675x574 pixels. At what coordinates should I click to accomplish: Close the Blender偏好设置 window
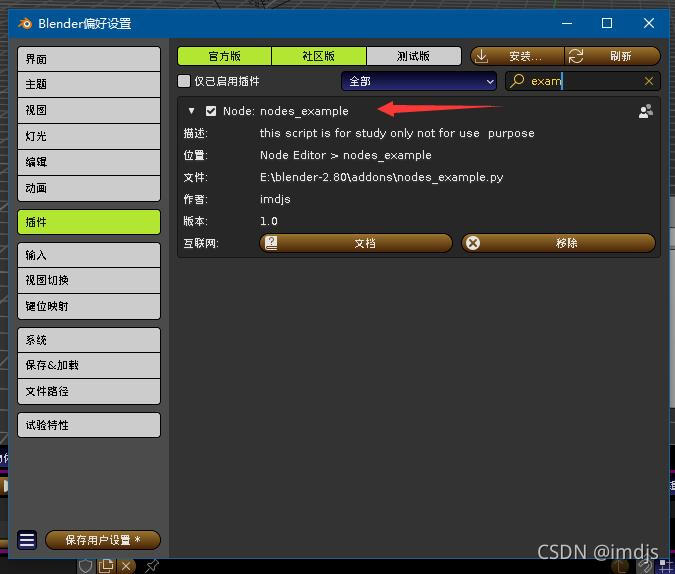pos(649,23)
